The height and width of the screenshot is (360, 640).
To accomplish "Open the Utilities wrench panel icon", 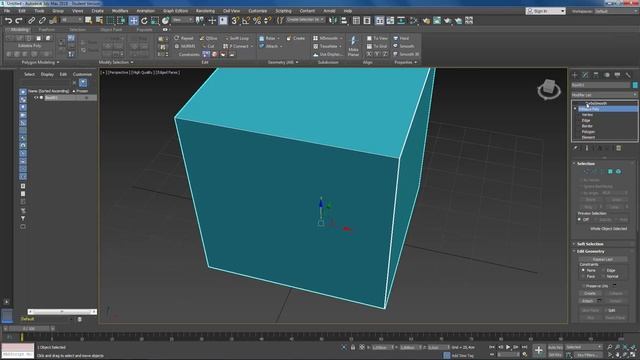I will (x=628, y=75).
